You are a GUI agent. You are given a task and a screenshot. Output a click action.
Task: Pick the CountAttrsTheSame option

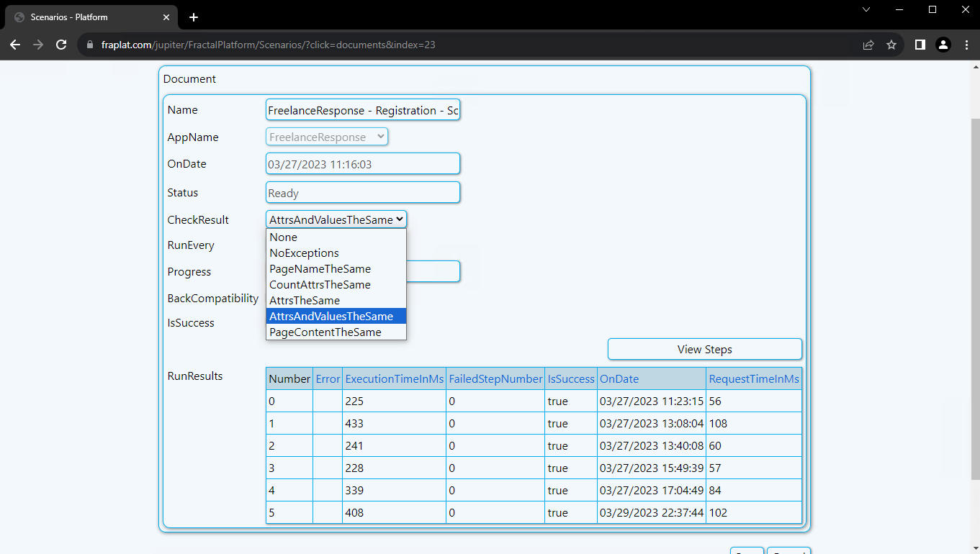click(320, 285)
